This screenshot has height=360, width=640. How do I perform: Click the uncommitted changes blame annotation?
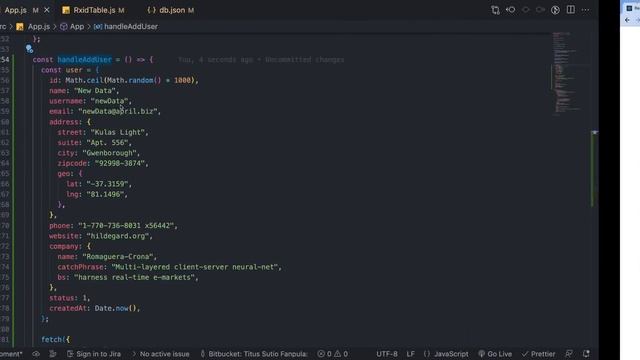pos(261,60)
